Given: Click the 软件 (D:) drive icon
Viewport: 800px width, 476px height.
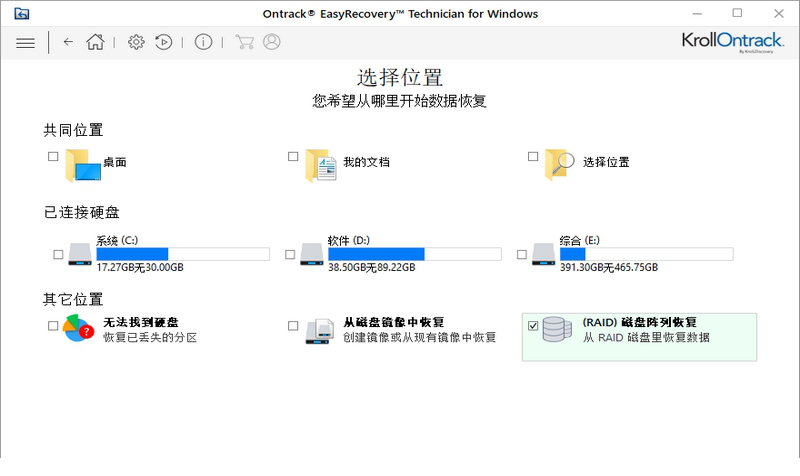Looking at the screenshot, I should point(312,254).
